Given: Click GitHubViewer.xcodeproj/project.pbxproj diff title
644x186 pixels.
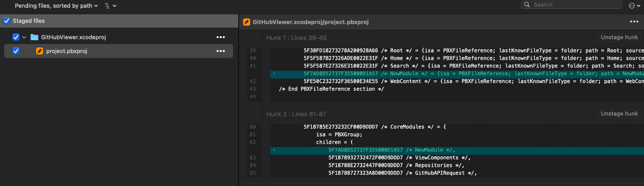Looking at the screenshot, I should 310,22.
